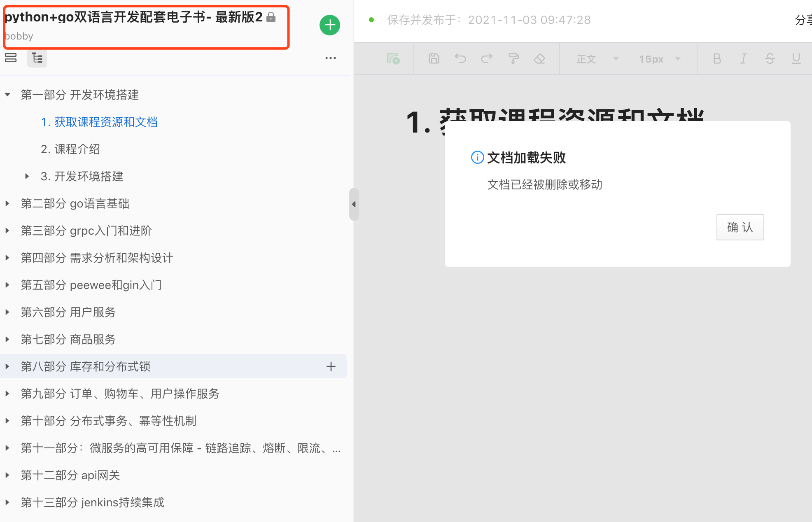The height and width of the screenshot is (522, 812).
Task: Toggle italic formatting
Action: [x=743, y=58]
